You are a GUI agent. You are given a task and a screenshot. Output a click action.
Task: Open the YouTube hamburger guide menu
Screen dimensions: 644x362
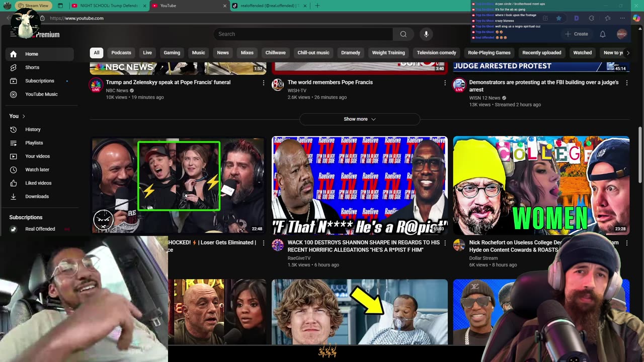pyautogui.click(x=13, y=34)
